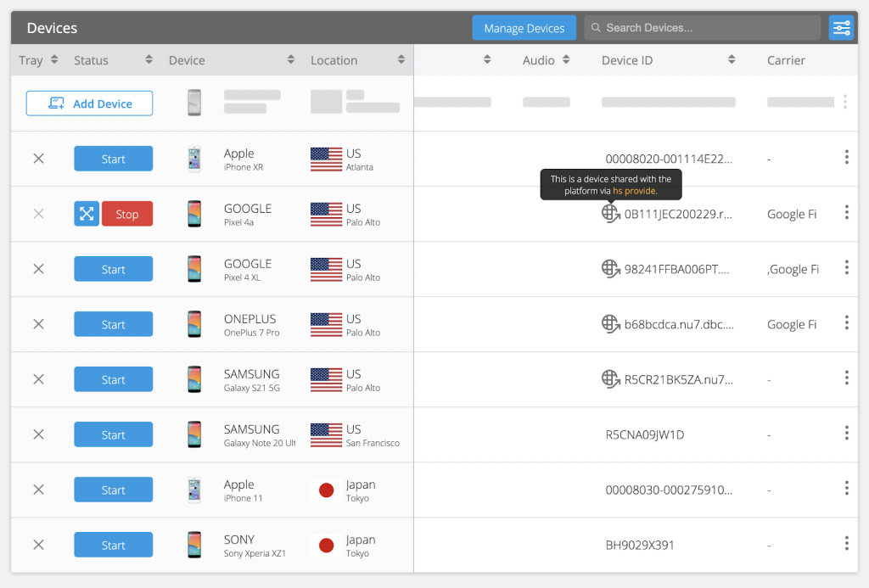
Task: Click Google Fi carrier for OnePlus row
Action: (x=792, y=324)
